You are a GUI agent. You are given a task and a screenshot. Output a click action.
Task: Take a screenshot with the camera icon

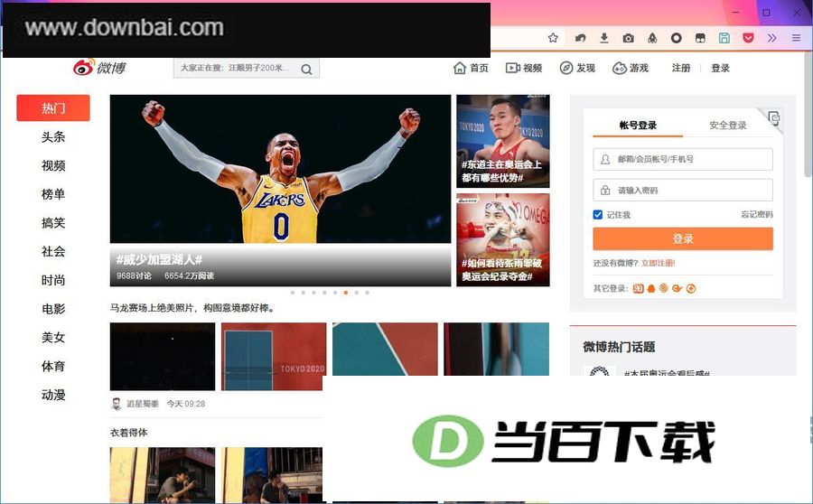[629, 38]
